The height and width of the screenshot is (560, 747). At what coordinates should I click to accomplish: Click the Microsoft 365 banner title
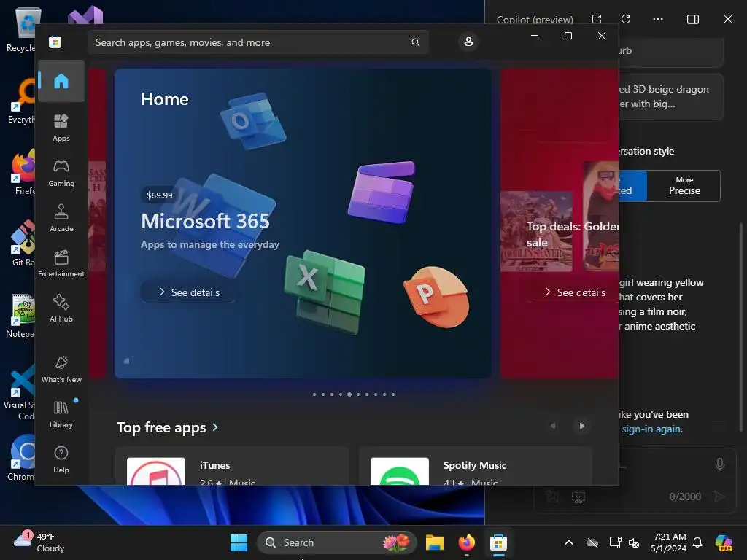pyautogui.click(x=205, y=221)
